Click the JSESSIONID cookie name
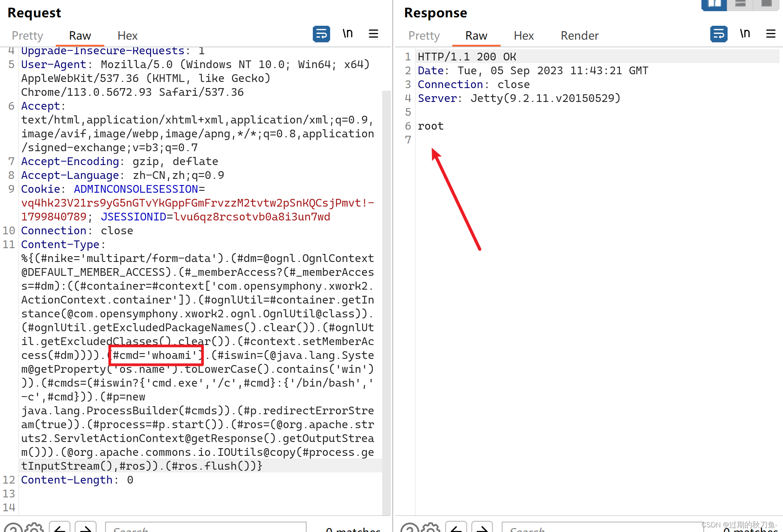 [x=134, y=217]
